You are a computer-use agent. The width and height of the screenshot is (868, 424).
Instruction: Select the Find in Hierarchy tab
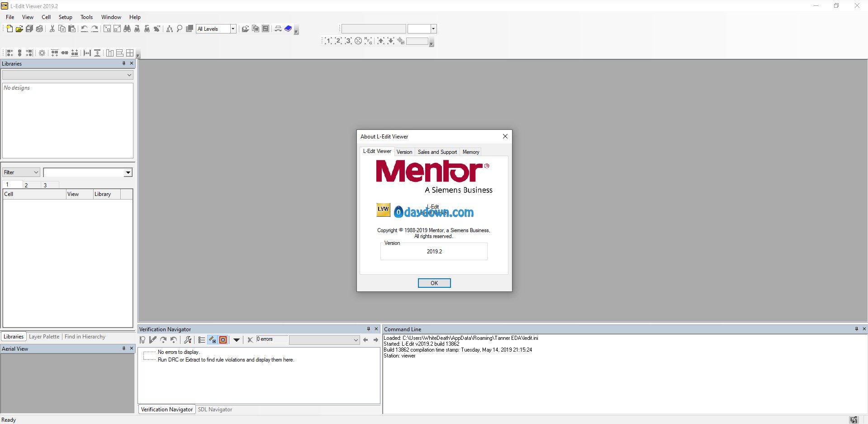[x=85, y=337]
